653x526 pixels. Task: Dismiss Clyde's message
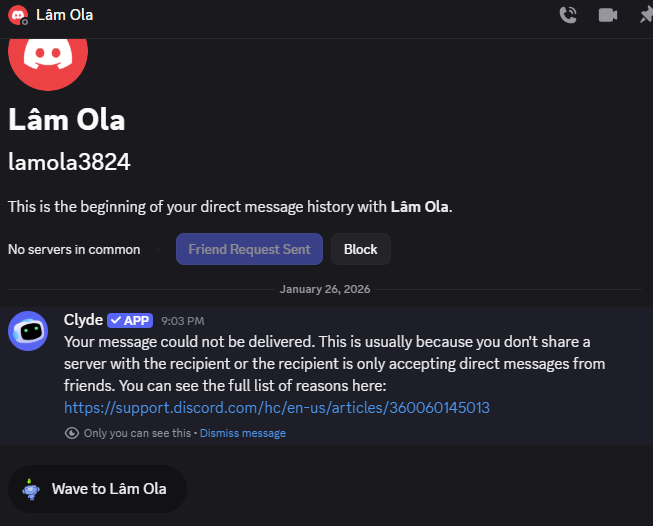(x=243, y=433)
